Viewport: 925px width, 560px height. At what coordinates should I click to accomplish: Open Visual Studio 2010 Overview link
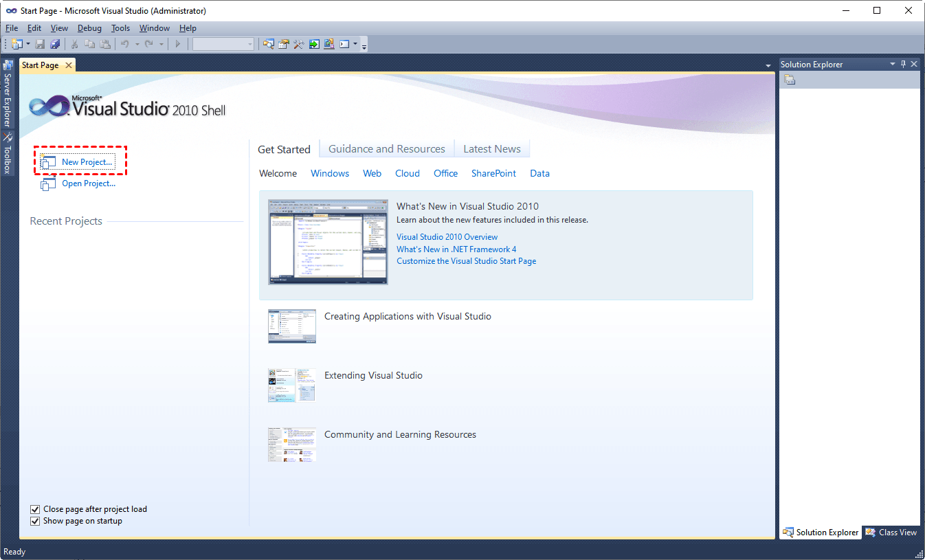point(447,237)
